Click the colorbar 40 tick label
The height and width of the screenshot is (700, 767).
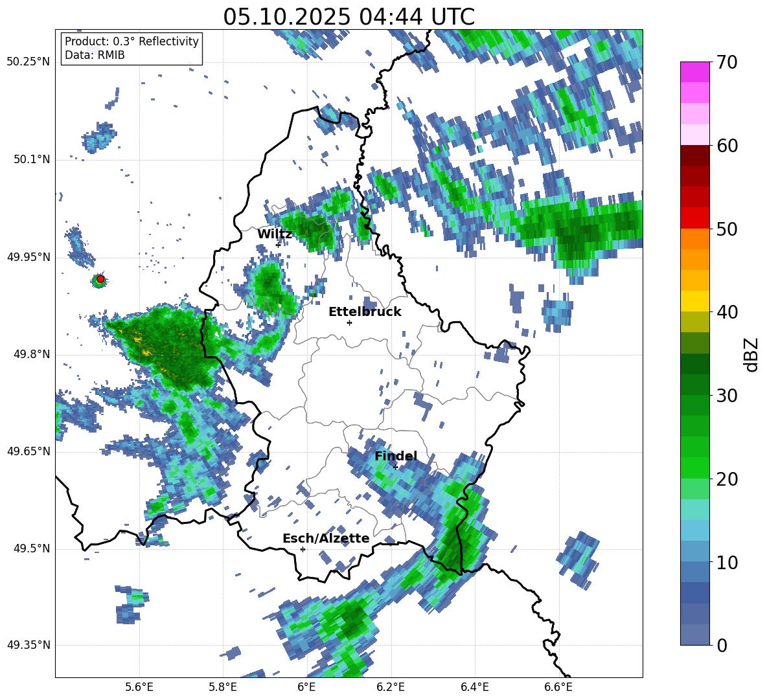727,312
